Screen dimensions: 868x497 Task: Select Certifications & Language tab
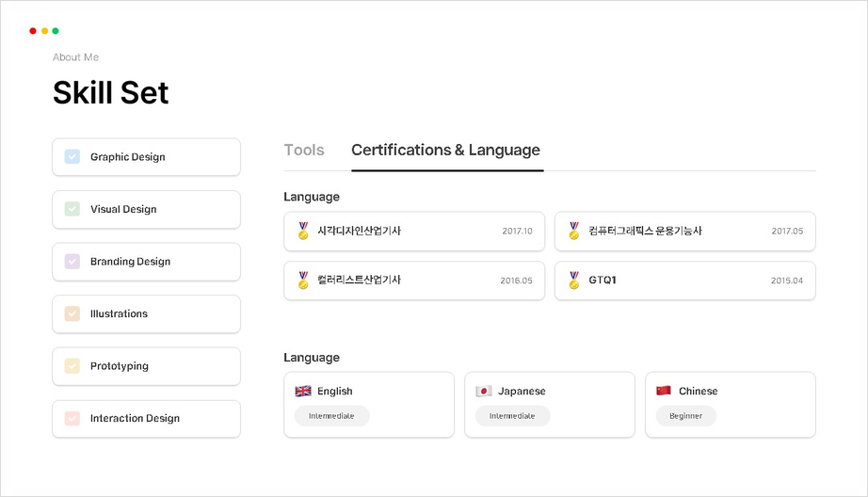click(445, 150)
